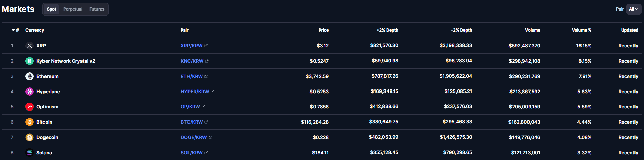Click the XRP coin logo icon
644x160 pixels.
click(x=30, y=46)
